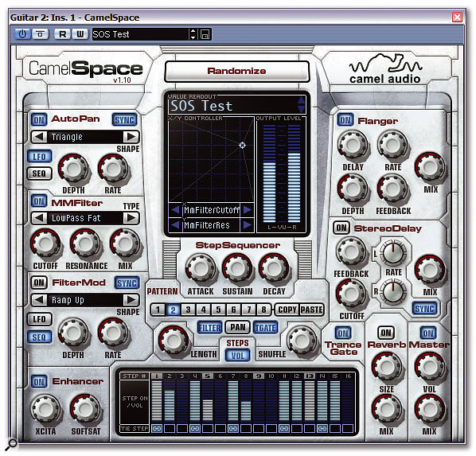Viewport: 476px width, 456px height.
Task: Toggle the plugin bypass power button
Action: point(23,34)
